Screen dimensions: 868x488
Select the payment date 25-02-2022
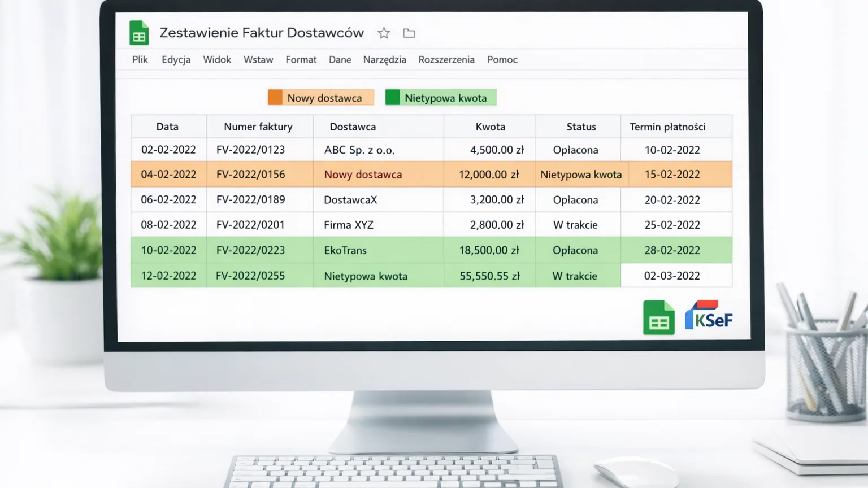[x=676, y=225]
